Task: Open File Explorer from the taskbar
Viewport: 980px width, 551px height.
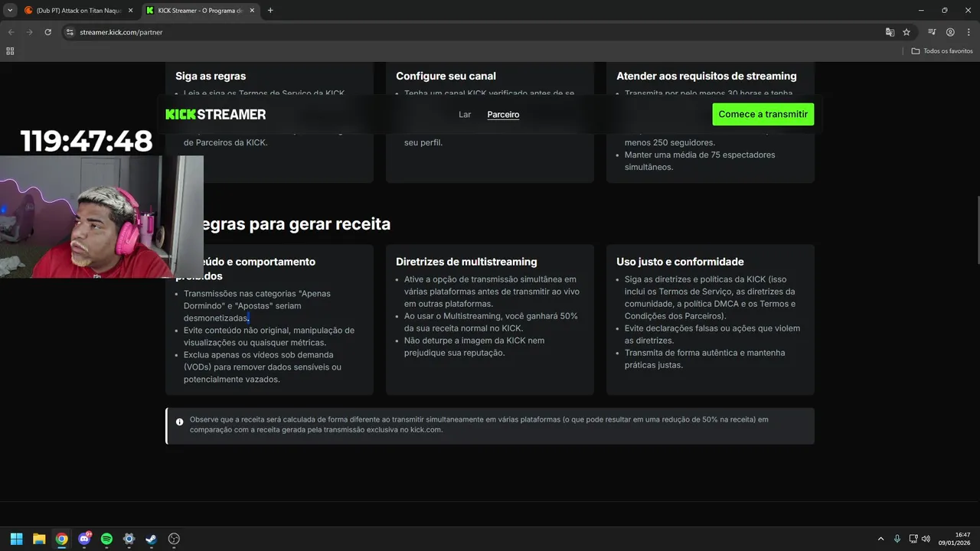Action: coord(39,539)
